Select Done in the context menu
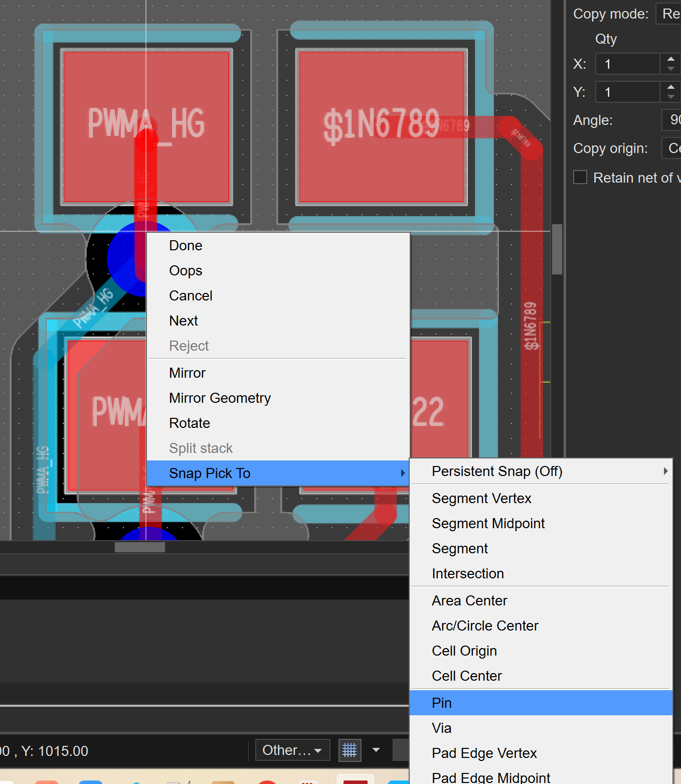The height and width of the screenshot is (784, 681). pyautogui.click(x=186, y=246)
